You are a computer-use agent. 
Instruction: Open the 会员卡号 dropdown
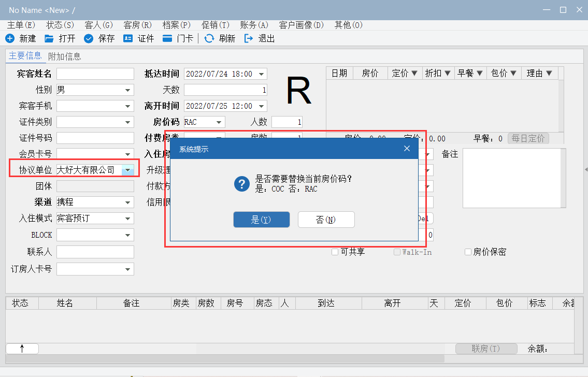128,154
